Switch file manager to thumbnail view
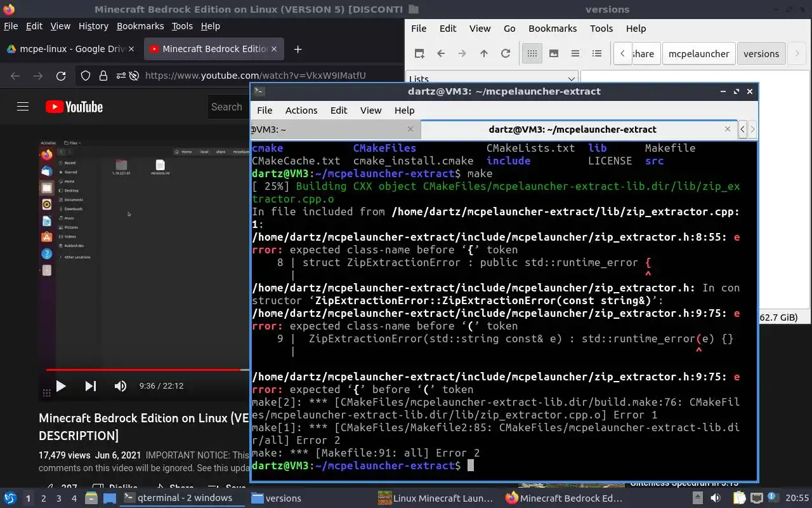Screen dimensions: 812x508 [554, 53]
